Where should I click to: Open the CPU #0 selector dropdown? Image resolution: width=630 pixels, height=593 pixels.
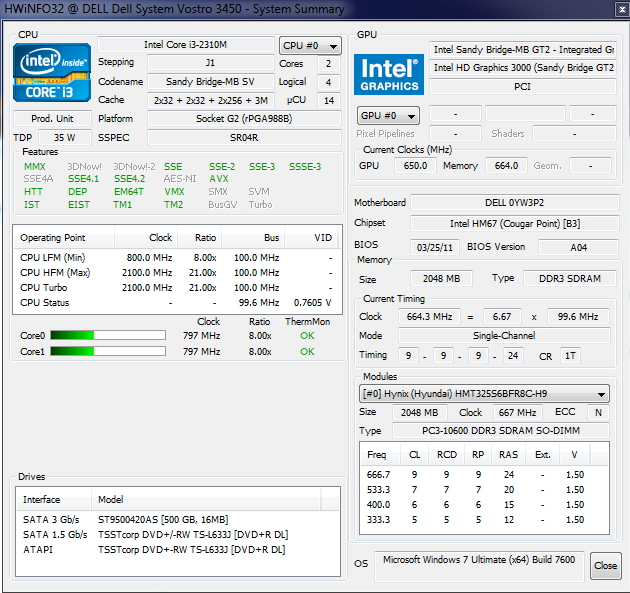coord(310,46)
